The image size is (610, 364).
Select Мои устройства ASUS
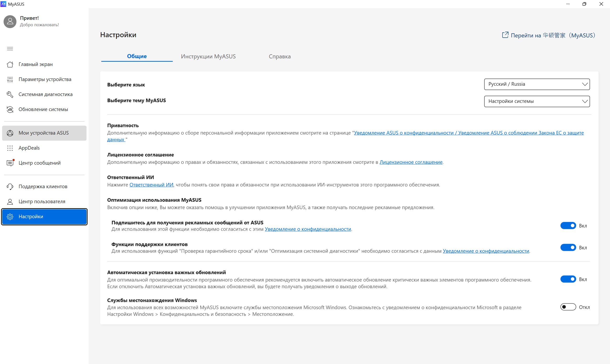point(44,133)
